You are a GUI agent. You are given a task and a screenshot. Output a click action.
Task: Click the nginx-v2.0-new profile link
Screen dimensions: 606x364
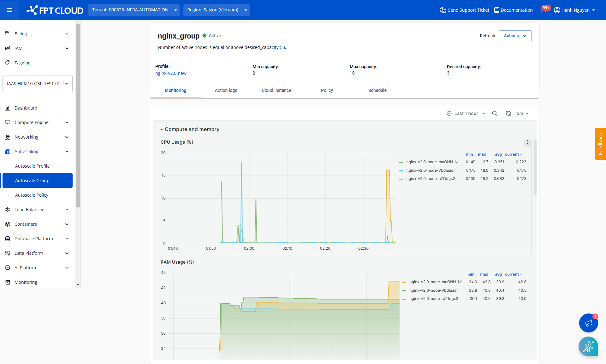click(171, 73)
